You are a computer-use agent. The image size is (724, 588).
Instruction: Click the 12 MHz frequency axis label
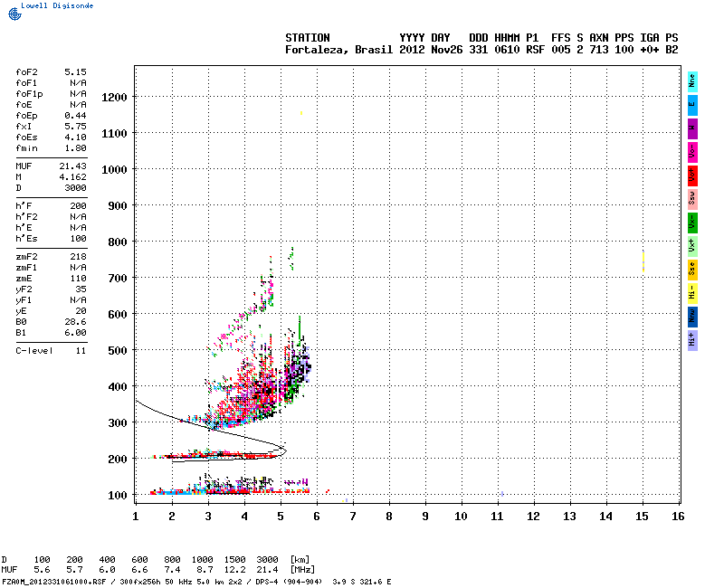[x=533, y=517]
